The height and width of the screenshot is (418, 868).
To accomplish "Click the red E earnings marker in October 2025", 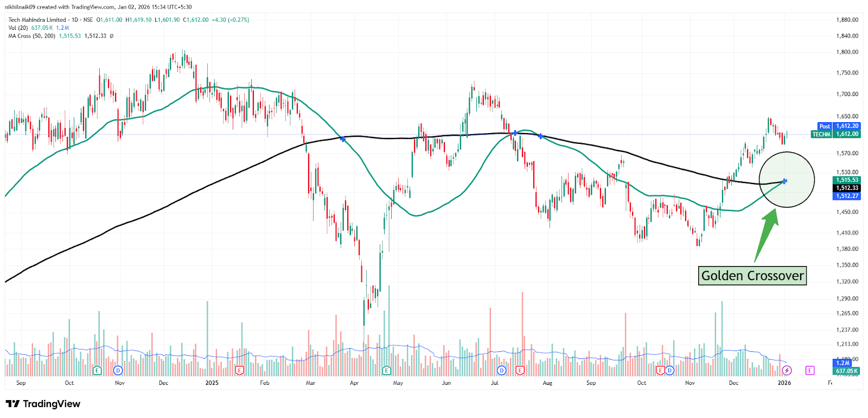I will 660,370.
